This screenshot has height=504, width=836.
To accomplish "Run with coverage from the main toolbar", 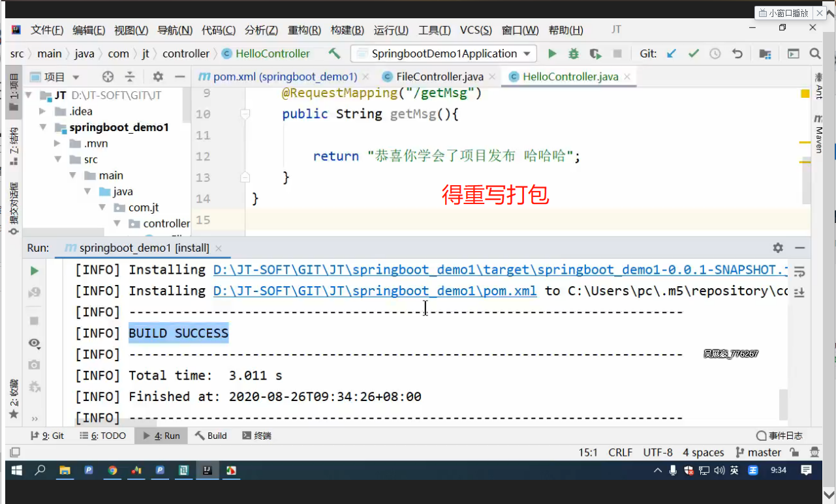I will click(595, 53).
